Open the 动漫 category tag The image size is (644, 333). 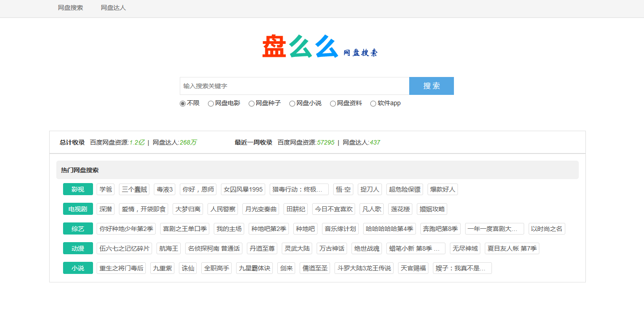(x=78, y=248)
